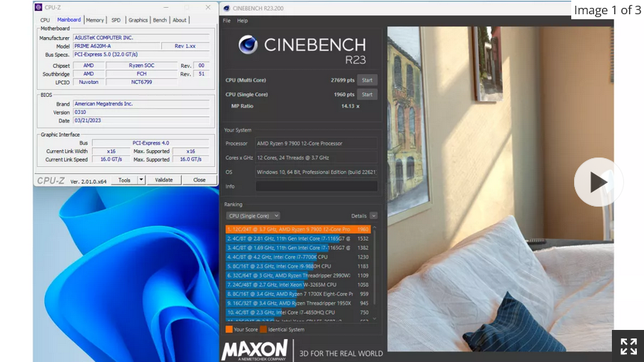
Task: Open the File menu in Cinebench
Action: [227, 21]
